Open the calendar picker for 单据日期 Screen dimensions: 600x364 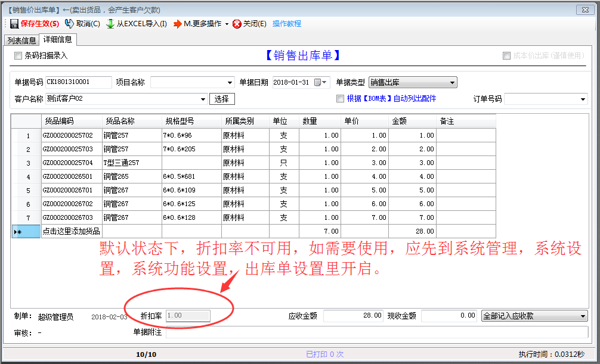(321, 82)
